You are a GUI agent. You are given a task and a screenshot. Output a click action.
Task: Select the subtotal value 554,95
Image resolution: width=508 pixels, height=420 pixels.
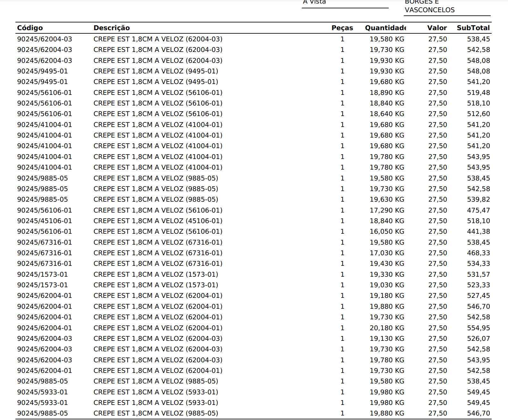click(x=478, y=328)
